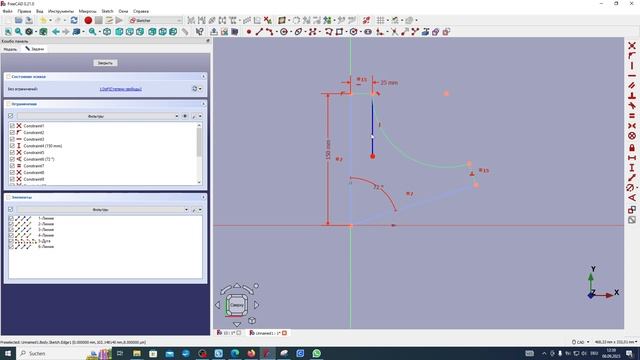Apply horizontal distance constraint in right toolbar

(632, 158)
